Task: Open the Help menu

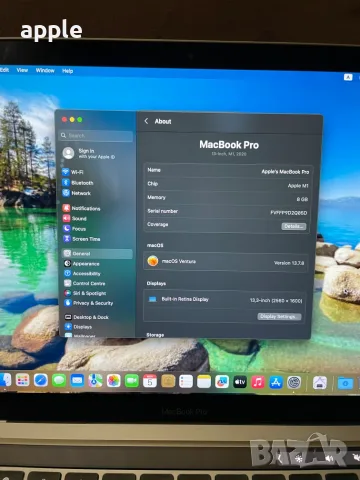Action: [68, 71]
